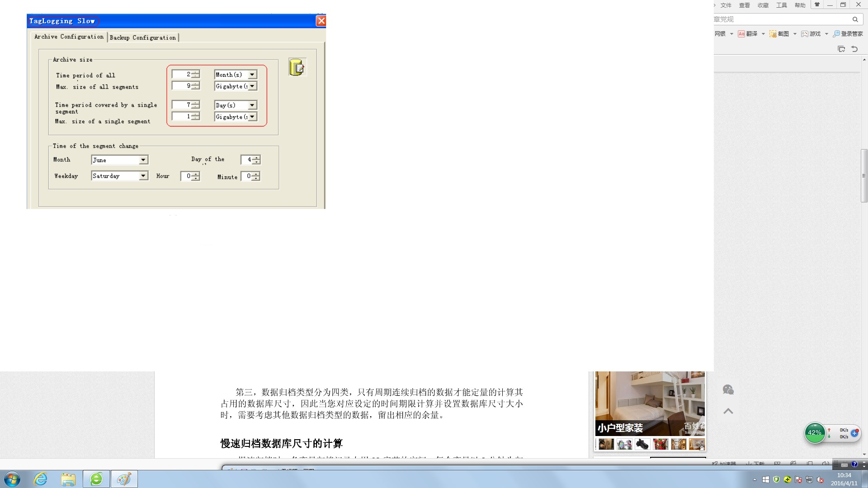Click the scroll-to-top chevron icon
868x488 pixels.
tap(728, 411)
